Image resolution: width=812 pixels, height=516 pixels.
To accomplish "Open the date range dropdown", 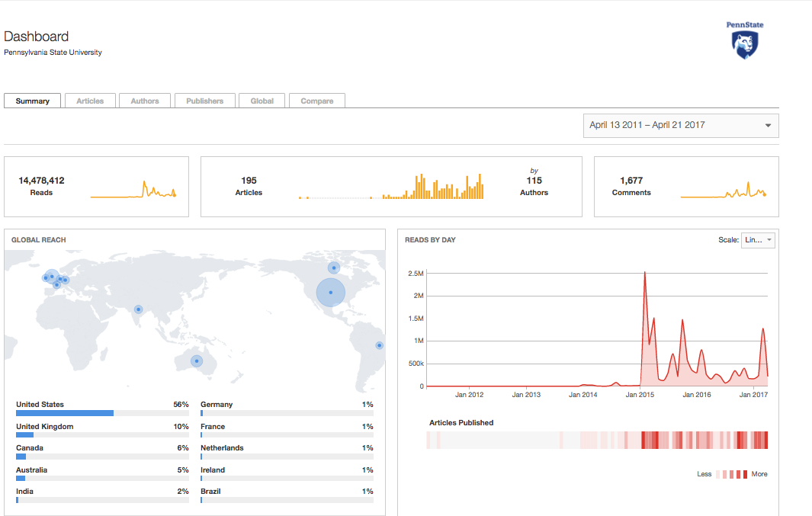I will [x=681, y=126].
